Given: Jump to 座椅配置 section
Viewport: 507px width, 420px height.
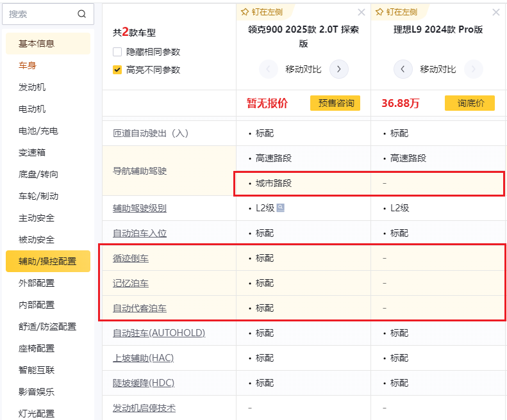Looking at the screenshot, I should 37,348.
